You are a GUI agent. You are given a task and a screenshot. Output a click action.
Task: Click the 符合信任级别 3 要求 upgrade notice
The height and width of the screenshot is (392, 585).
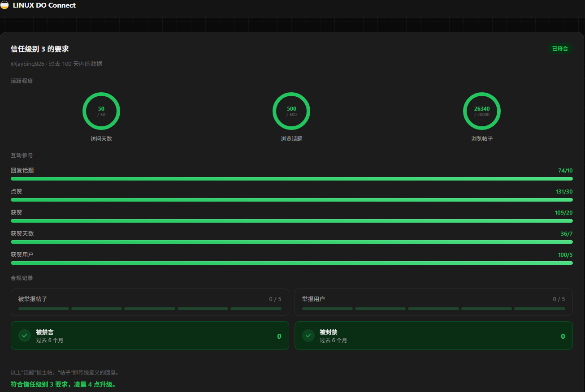[x=64, y=384]
